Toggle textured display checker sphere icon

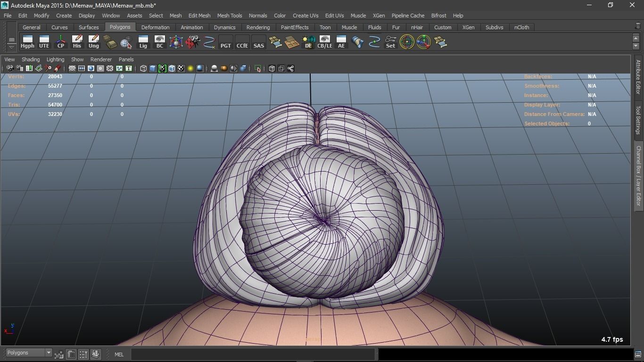click(181, 68)
